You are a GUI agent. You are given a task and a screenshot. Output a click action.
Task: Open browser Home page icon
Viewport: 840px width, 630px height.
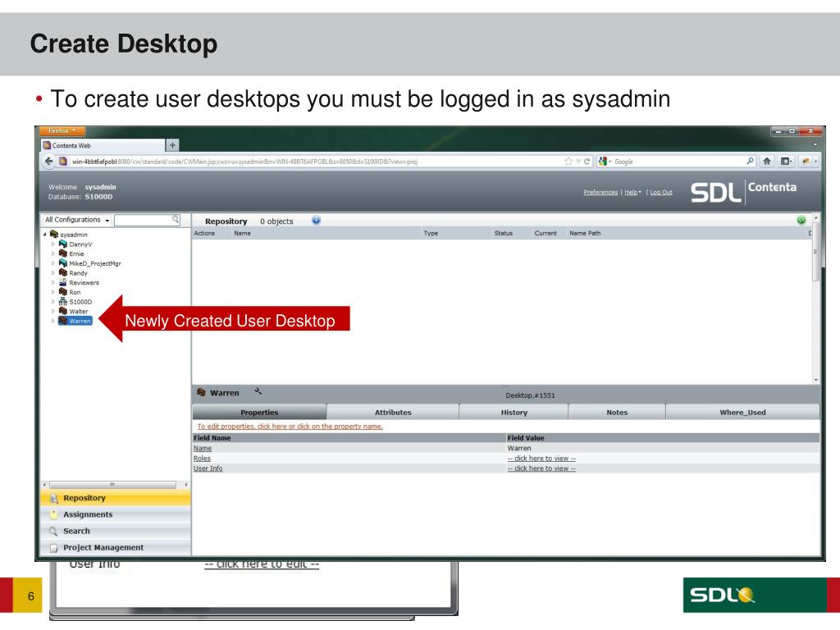[x=767, y=162]
